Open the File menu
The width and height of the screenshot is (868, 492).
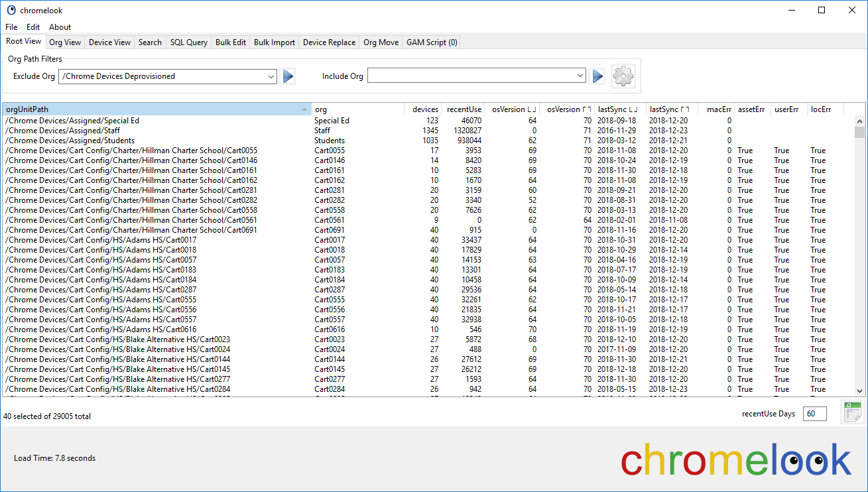tap(11, 27)
